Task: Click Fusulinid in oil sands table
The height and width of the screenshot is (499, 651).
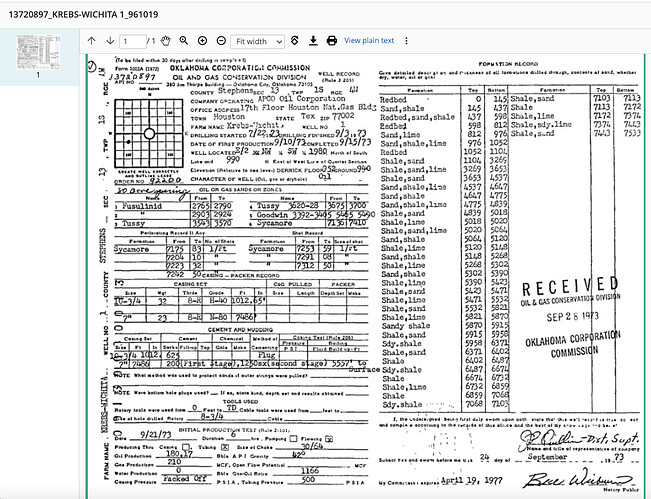Action: click(142, 206)
